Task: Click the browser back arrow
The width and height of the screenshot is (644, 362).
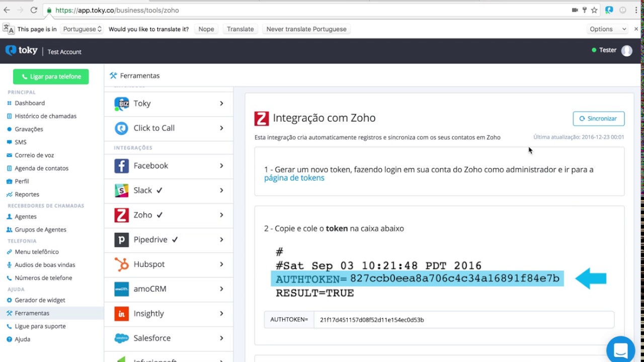Action: 7,10
